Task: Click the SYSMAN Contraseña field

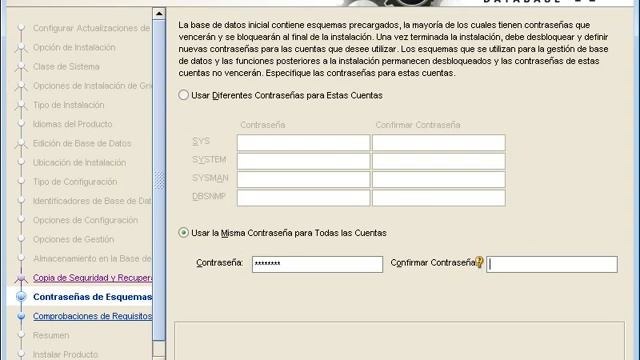Action: click(x=303, y=180)
